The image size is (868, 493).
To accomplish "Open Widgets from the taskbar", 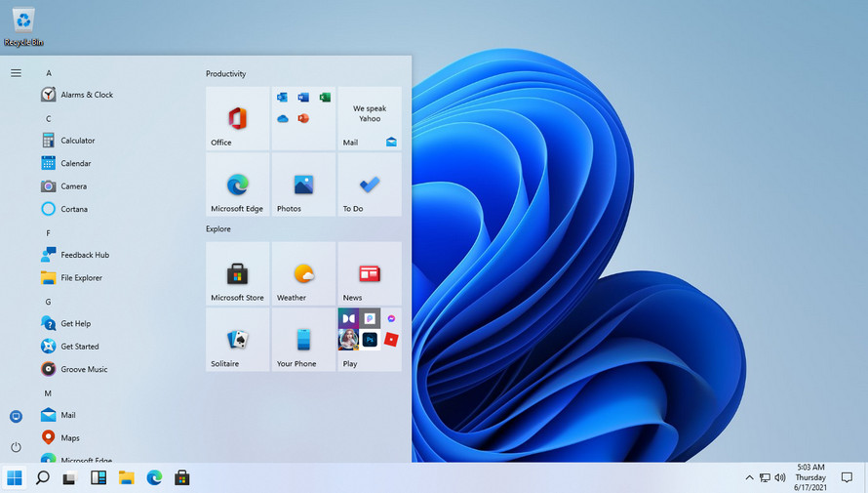I will click(99, 477).
